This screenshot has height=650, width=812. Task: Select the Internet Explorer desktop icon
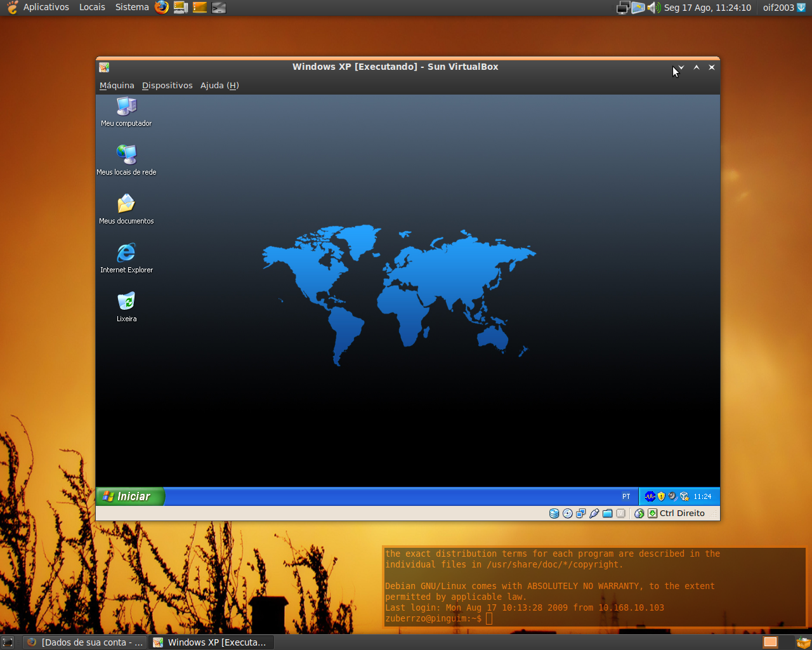tap(126, 258)
